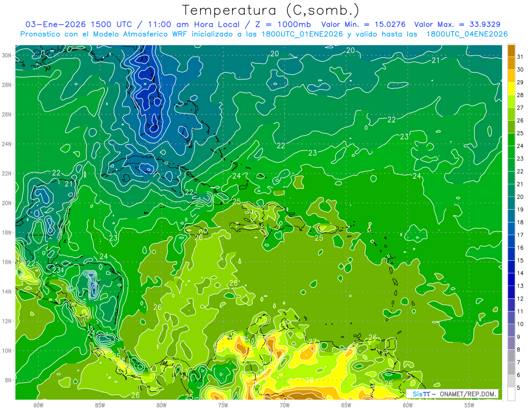Click the Temperatura (C,somb.) title
This screenshot has height=411, width=532.
point(271,11)
